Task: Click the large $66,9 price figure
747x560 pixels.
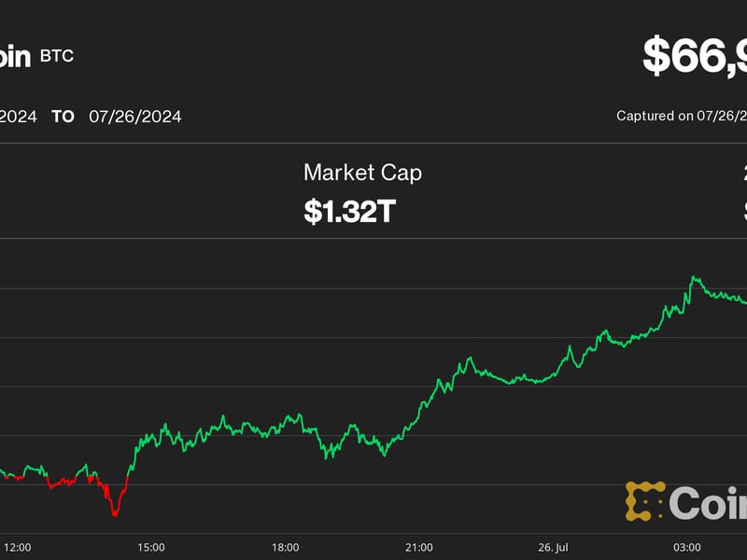Action: pyautogui.click(x=695, y=56)
